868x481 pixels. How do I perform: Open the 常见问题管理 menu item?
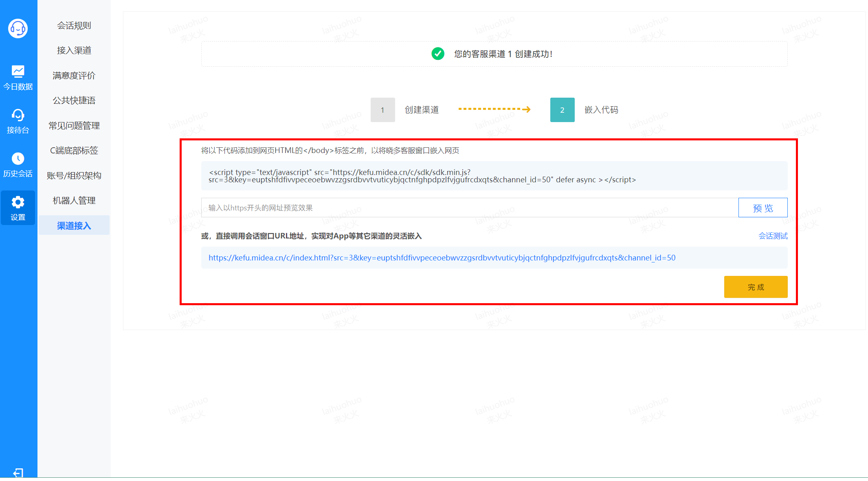74,126
